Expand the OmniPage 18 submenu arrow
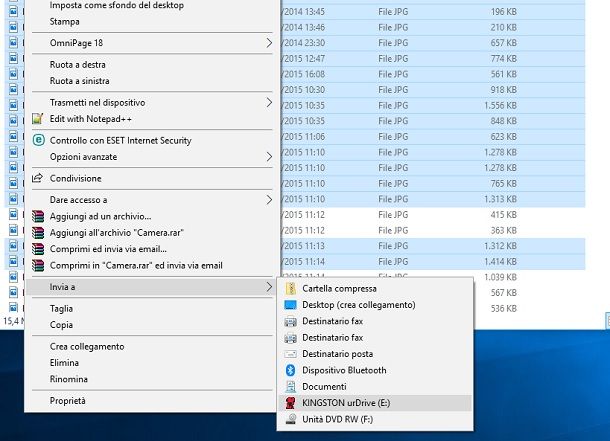Viewport: 610px width, 441px height. tap(269, 43)
